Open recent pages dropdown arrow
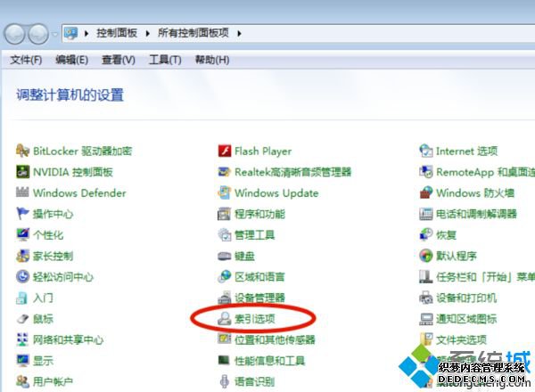The height and width of the screenshot is (392, 535). pyautogui.click(x=55, y=34)
